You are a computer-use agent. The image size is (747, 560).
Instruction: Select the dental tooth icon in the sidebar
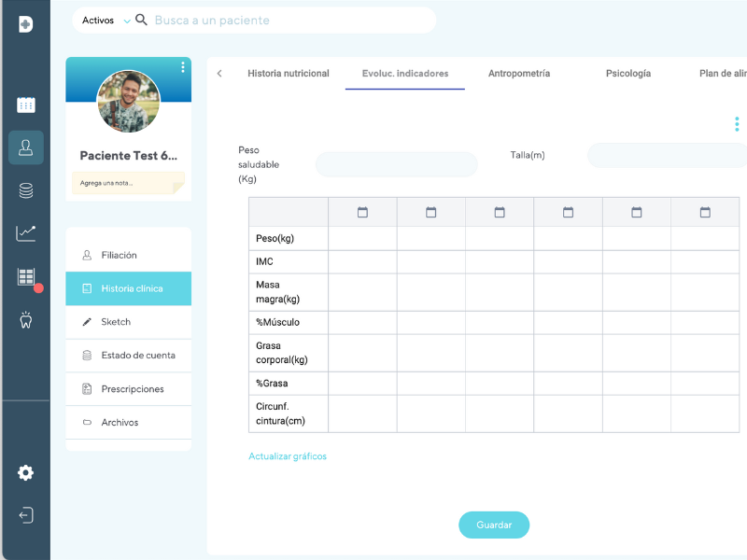[x=25, y=319]
